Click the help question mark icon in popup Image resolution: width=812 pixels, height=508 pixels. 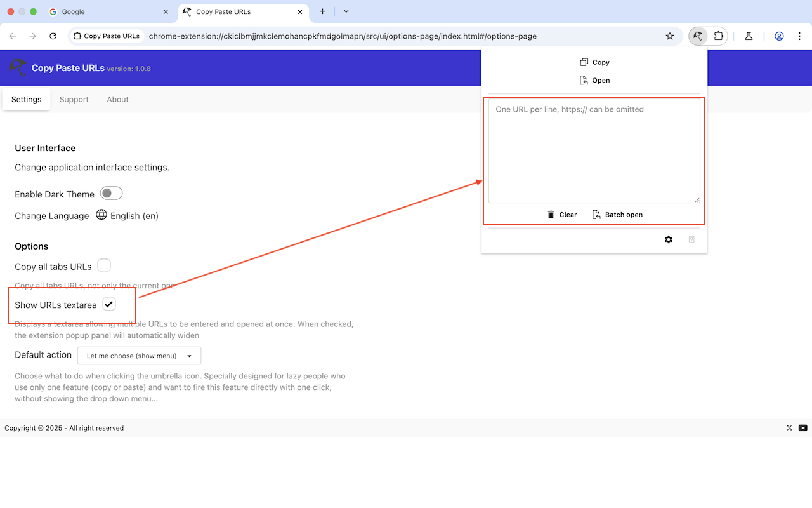691,239
